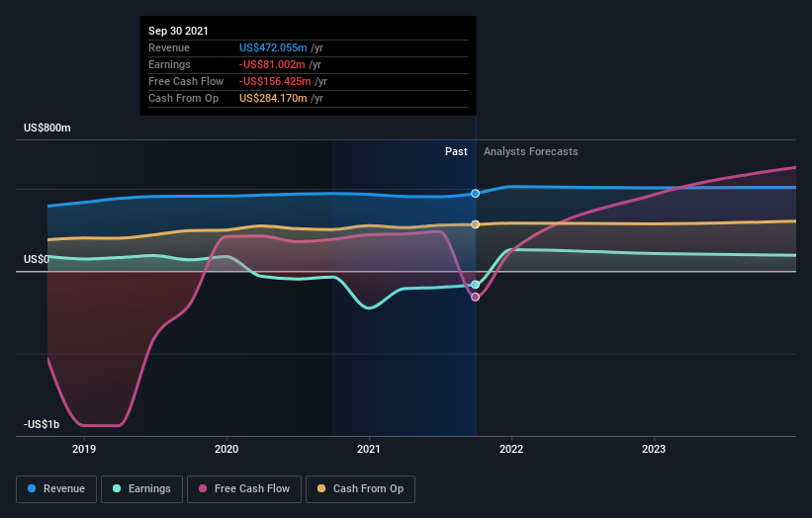Click the teal dot in the Earnings legend
812x518 pixels.
pos(117,488)
